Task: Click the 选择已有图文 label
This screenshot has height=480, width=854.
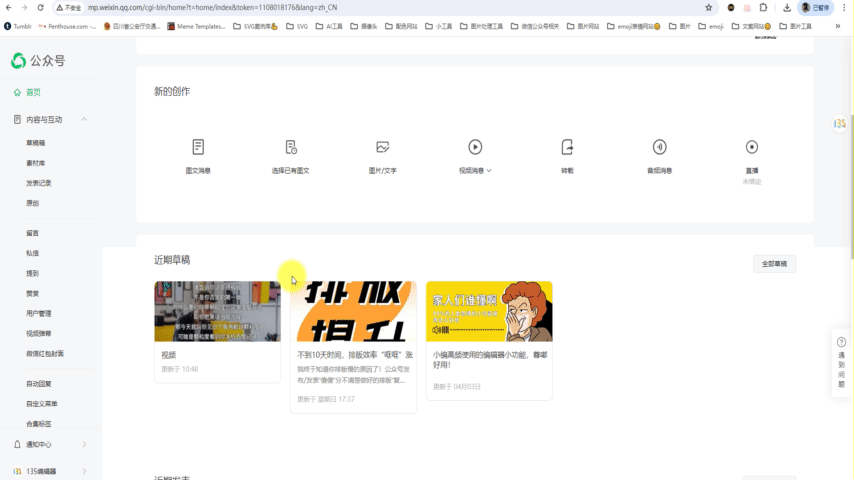Action: (x=291, y=171)
